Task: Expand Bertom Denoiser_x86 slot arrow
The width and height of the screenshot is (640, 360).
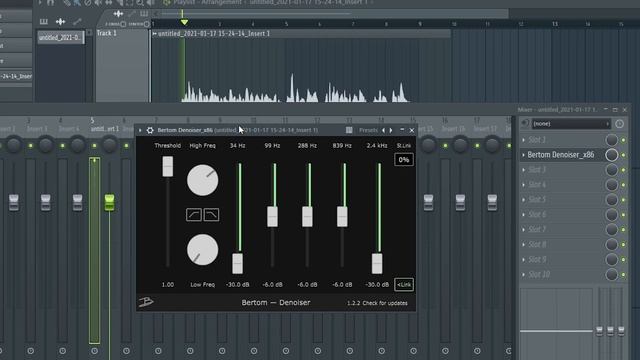Action: [x=524, y=155]
